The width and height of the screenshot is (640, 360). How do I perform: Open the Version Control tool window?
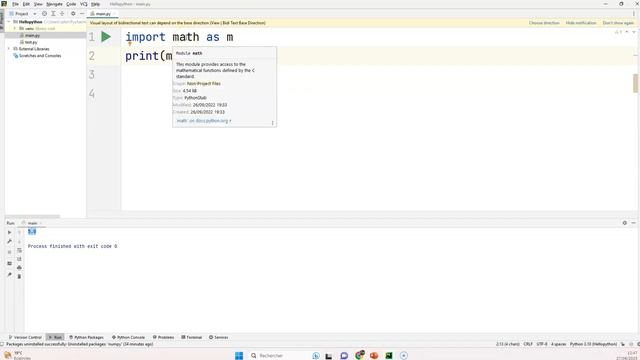pyautogui.click(x=25, y=337)
